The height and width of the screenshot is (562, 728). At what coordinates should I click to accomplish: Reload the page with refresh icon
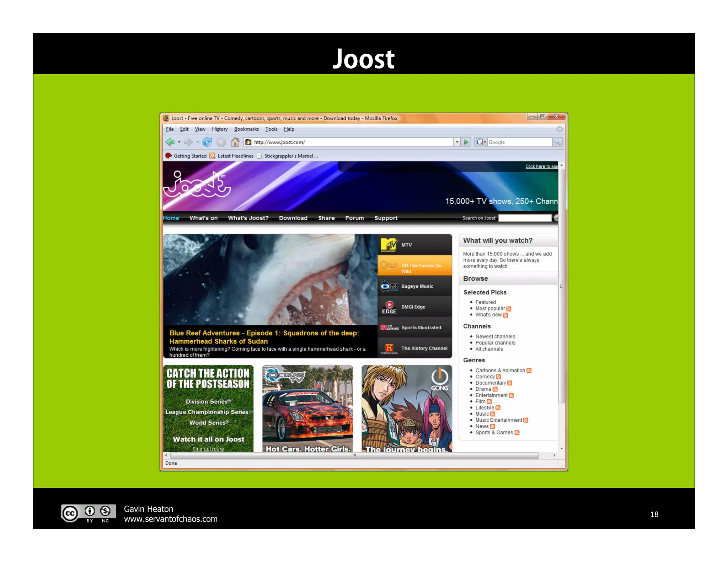[207, 142]
